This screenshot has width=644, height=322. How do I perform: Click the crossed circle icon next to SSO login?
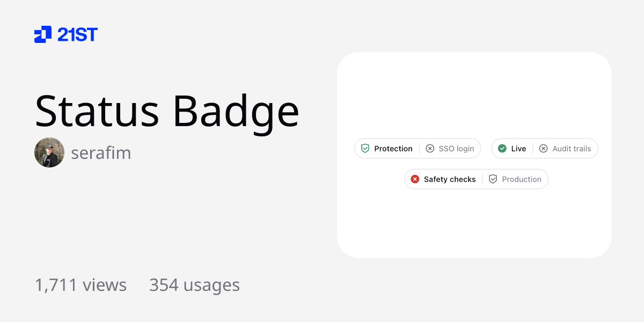click(430, 148)
